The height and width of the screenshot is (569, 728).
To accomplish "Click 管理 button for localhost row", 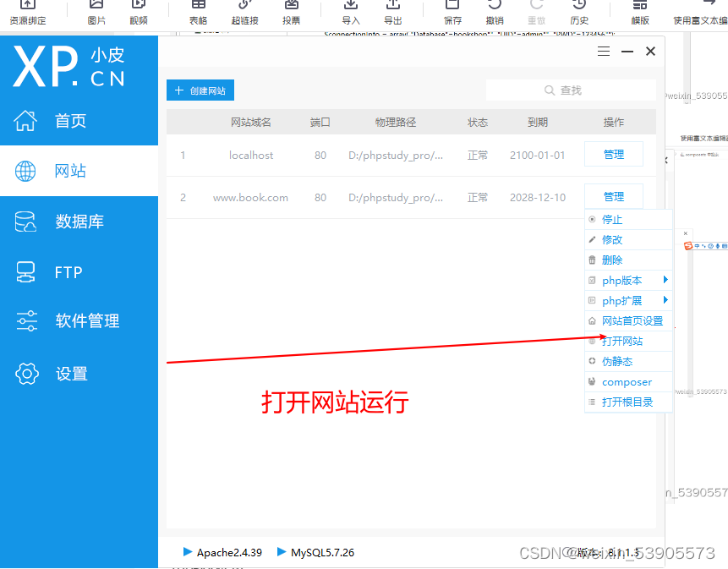I will [613, 154].
